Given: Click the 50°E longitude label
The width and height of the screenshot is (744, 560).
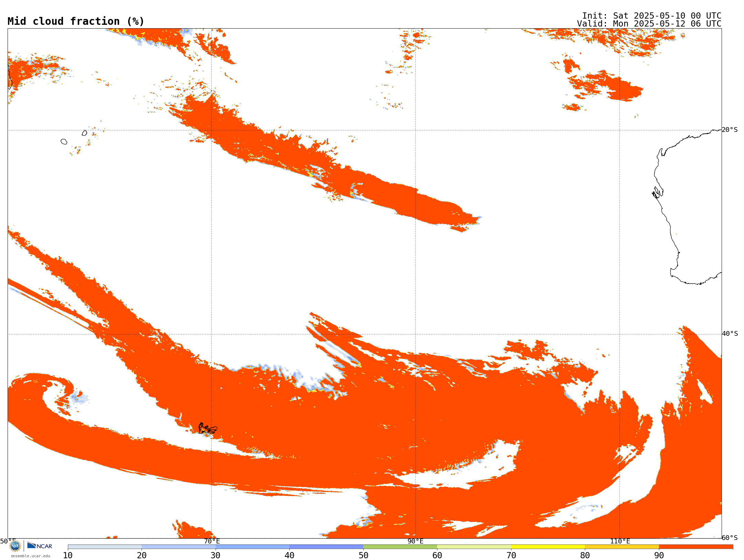Looking at the screenshot, I should point(8,541).
